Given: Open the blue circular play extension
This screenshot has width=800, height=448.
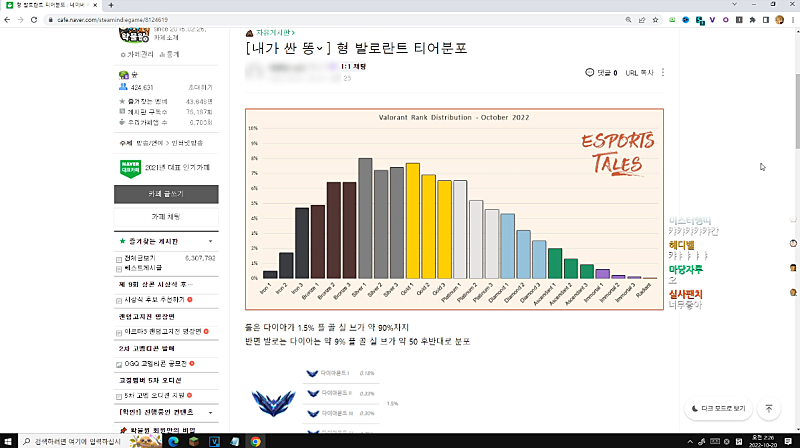Looking at the screenshot, I should point(686,20).
